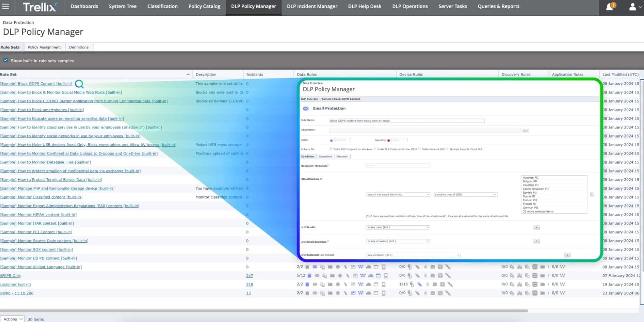Sort by Rule Set column arrow
This screenshot has height=322, width=644.
[188, 74]
